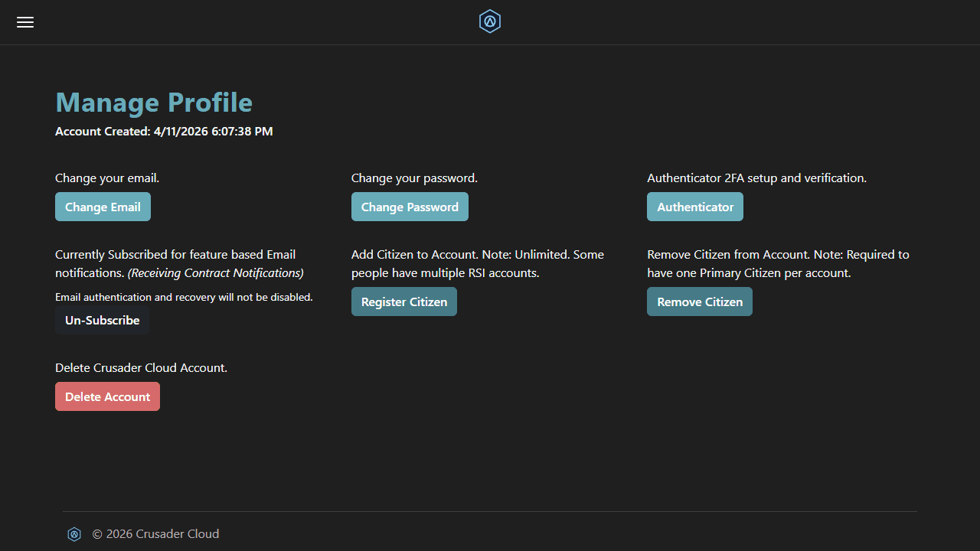This screenshot has height=551, width=980.
Task: Remove a Citizen from the account
Action: point(699,302)
